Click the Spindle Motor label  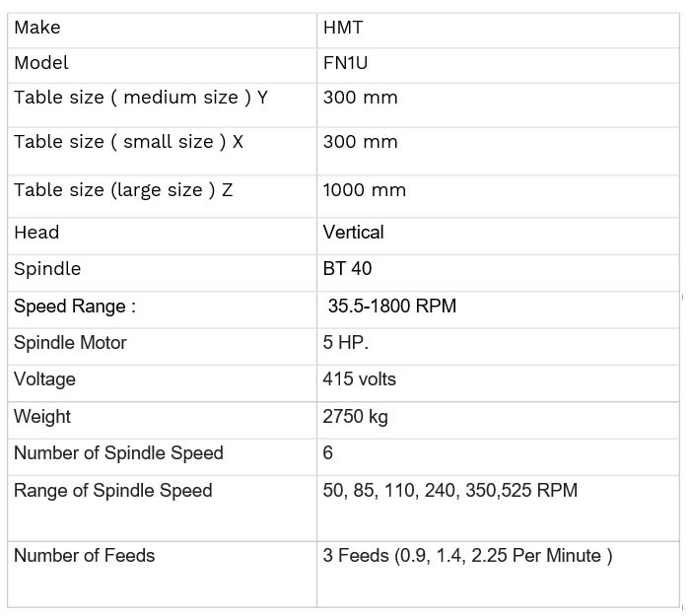pyautogui.click(x=70, y=343)
